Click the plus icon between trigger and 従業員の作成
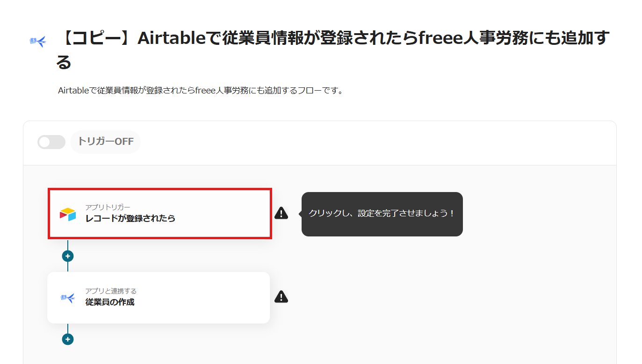The height and width of the screenshot is (364, 642). tap(68, 256)
